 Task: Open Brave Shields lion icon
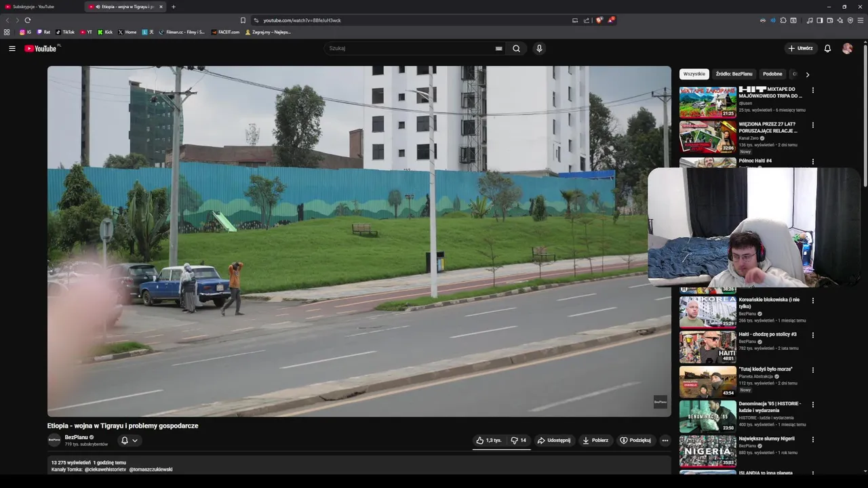pyautogui.click(x=599, y=20)
